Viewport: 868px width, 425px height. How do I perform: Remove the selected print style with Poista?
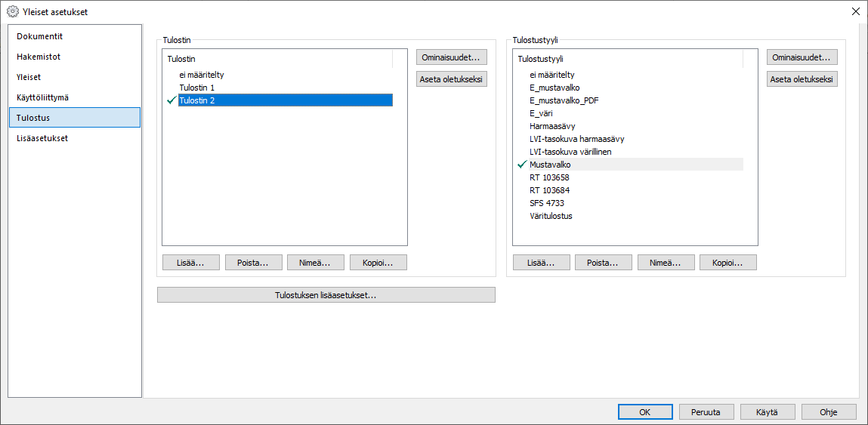point(603,263)
